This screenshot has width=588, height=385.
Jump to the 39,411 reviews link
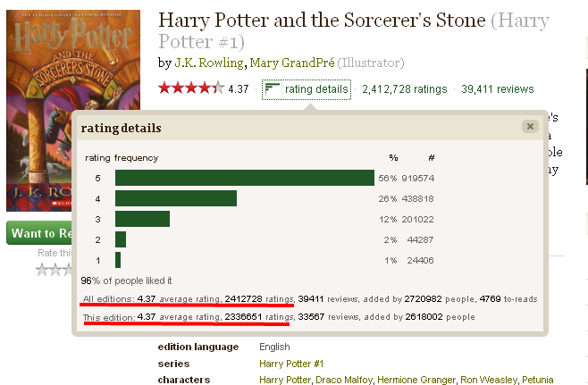point(498,88)
